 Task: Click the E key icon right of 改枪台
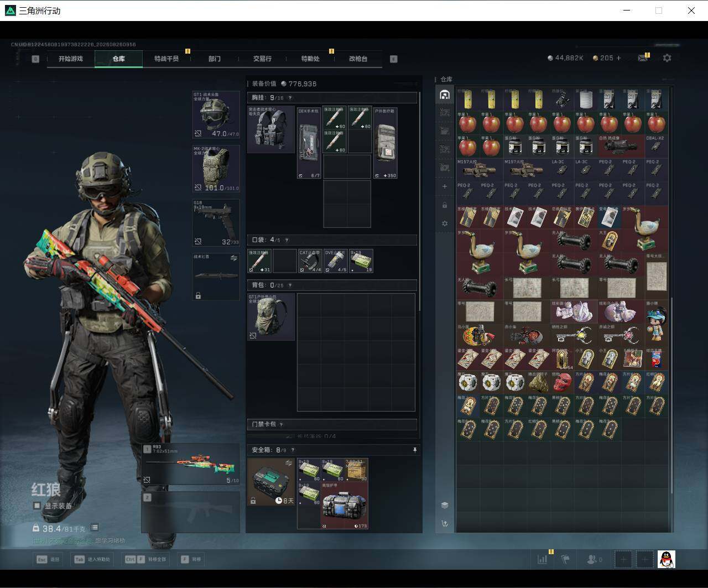[394, 59]
